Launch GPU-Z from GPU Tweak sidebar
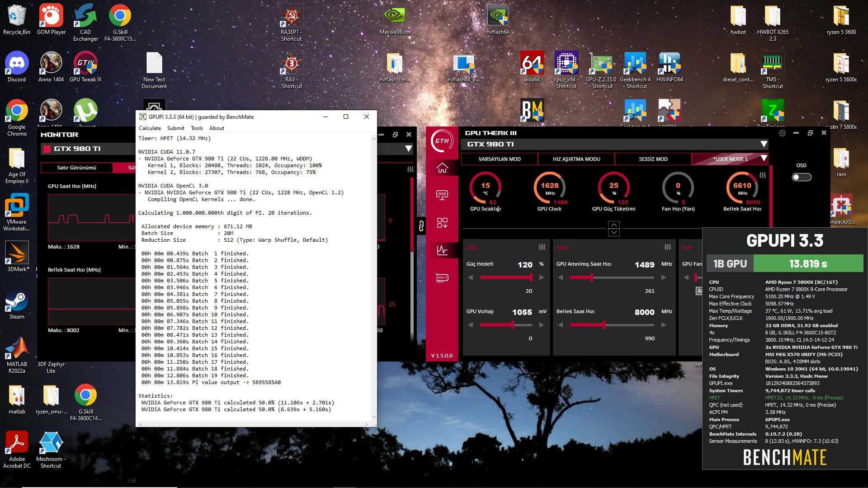This screenshot has height=488, width=868. point(442,277)
